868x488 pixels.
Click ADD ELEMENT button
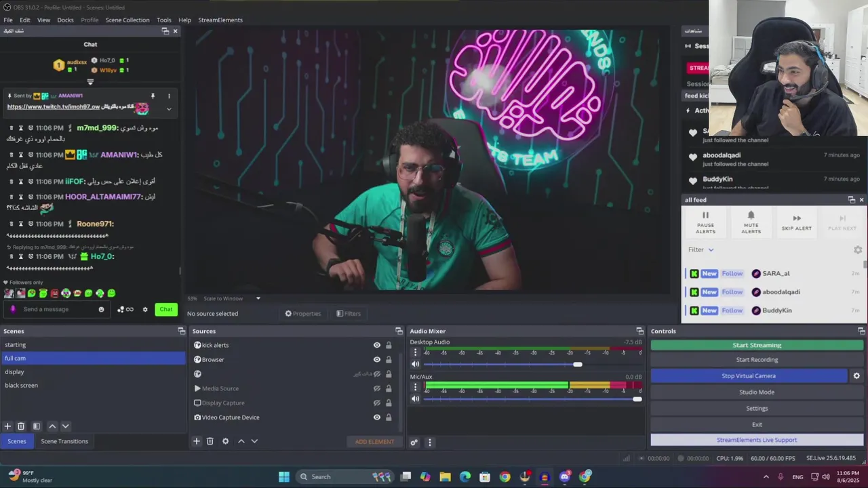point(374,442)
